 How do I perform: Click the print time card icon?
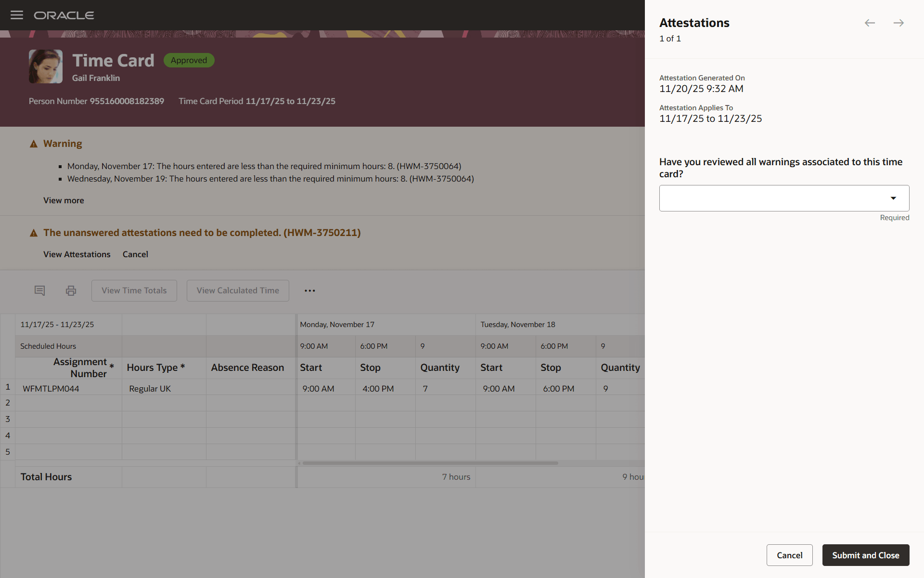[x=71, y=290]
